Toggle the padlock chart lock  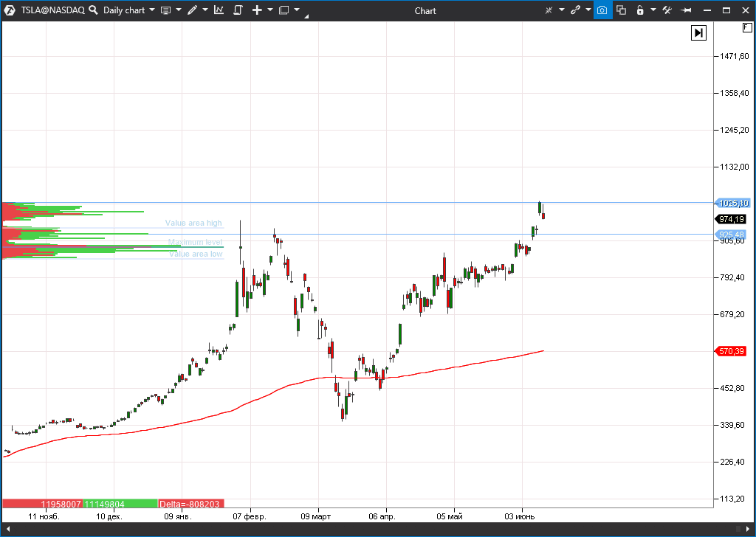pyautogui.click(x=639, y=10)
